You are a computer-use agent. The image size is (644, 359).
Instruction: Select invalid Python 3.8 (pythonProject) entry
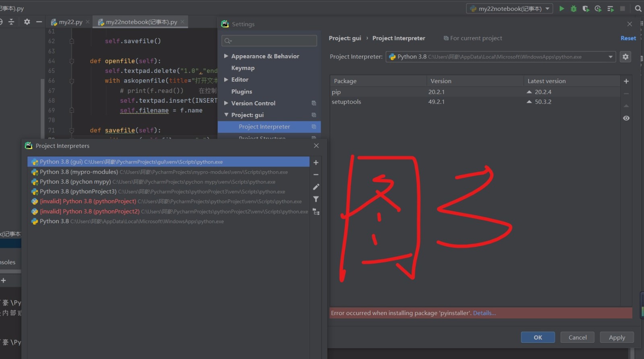tap(168, 201)
